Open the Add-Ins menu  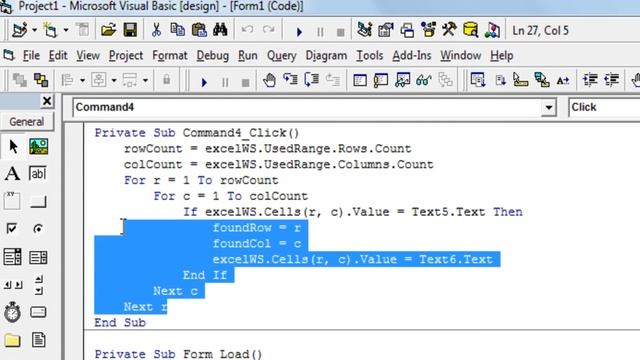click(411, 56)
